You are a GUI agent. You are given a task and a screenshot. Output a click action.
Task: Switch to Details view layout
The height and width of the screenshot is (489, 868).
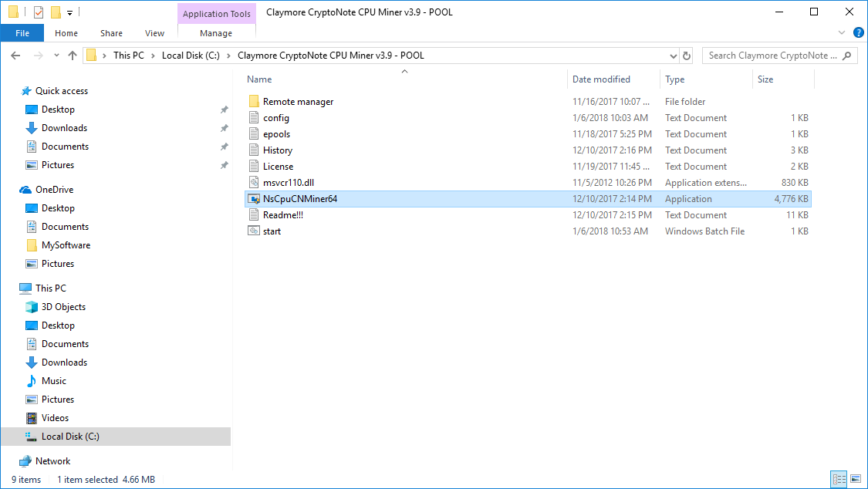(839, 479)
